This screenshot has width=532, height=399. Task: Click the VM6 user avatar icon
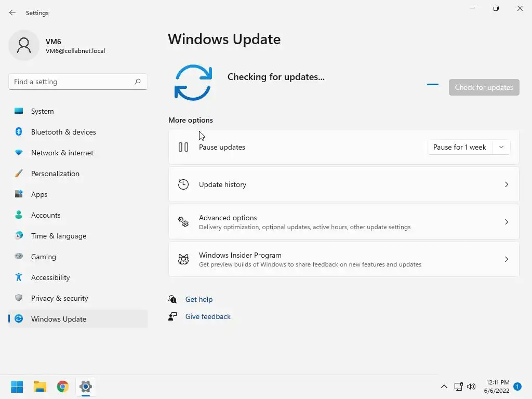(24, 46)
